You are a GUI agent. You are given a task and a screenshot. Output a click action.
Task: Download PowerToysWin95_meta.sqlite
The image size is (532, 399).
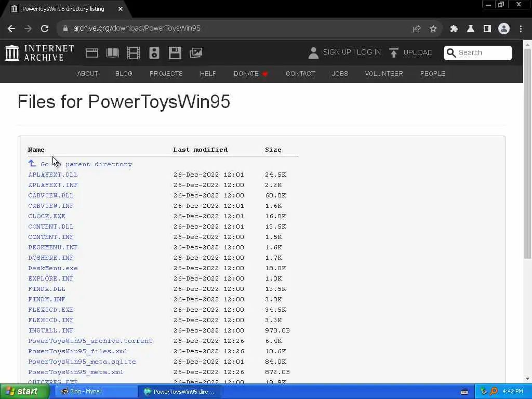click(x=82, y=362)
